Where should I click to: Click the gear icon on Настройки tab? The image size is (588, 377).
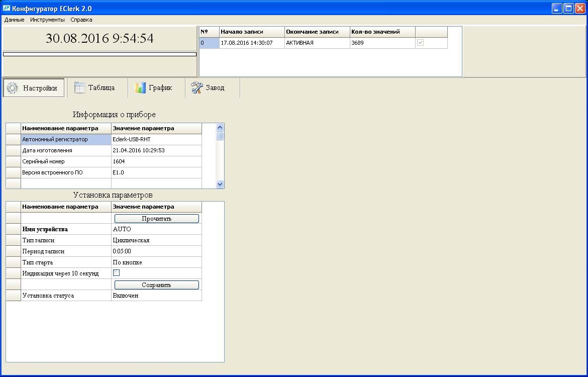pyautogui.click(x=13, y=88)
